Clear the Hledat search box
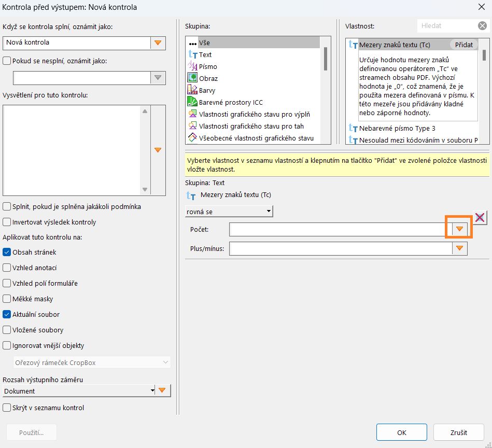This screenshot has height=448, width=492. 482,26
